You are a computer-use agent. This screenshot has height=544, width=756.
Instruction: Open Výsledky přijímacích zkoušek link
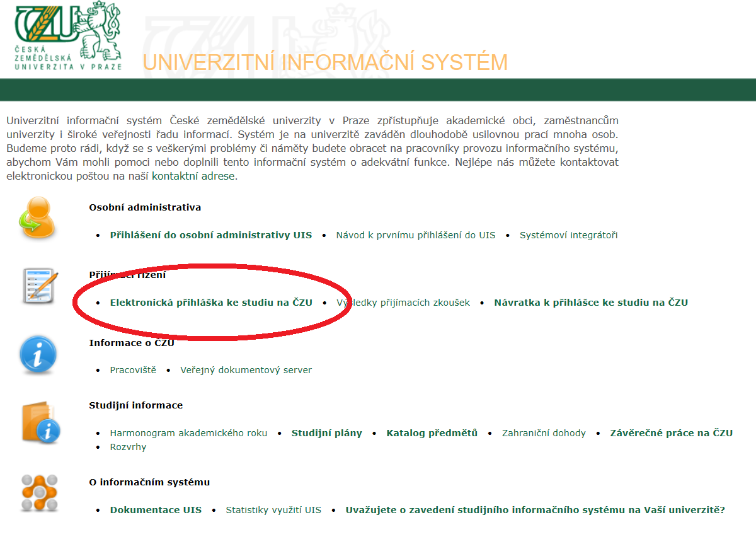[403, 303]
